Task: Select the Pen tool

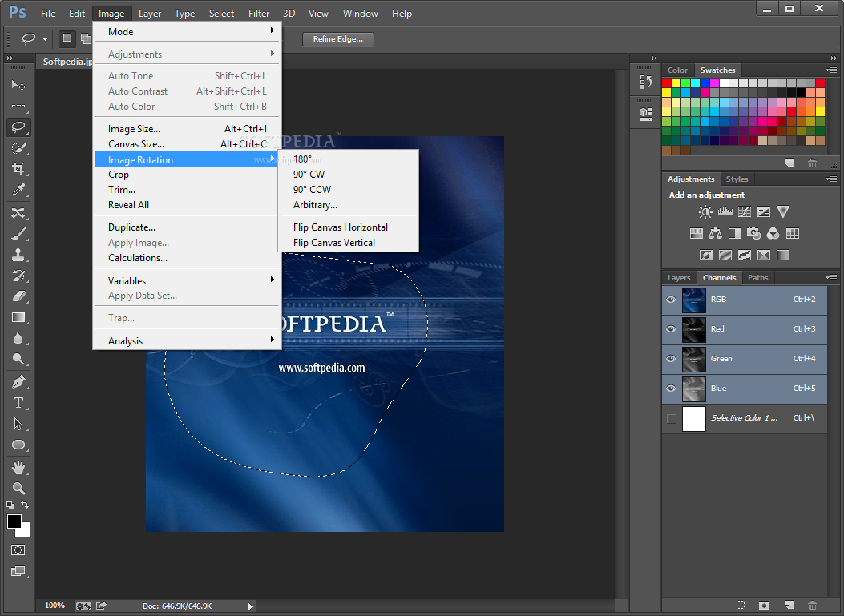Action: tap(18, 381)
